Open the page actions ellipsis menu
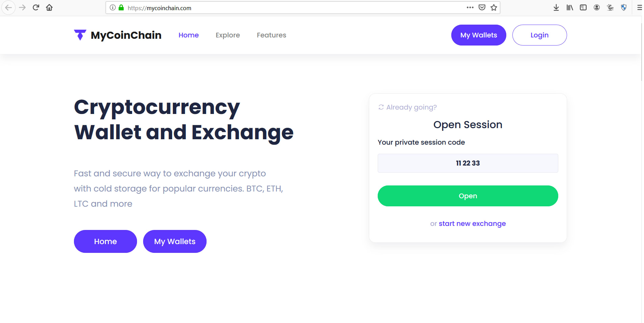This screenshot has height=323, width=644. [469, 7]
